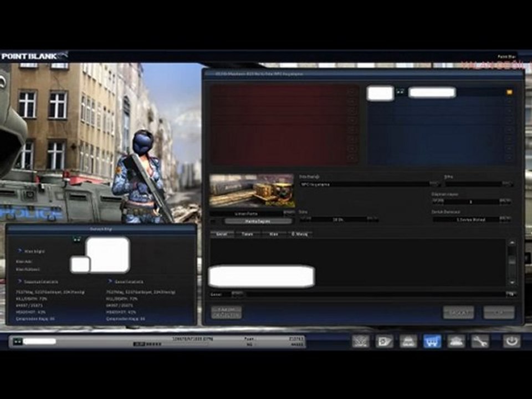Switch to the Ö. Mesaj chat tab

tap(300, 234)
